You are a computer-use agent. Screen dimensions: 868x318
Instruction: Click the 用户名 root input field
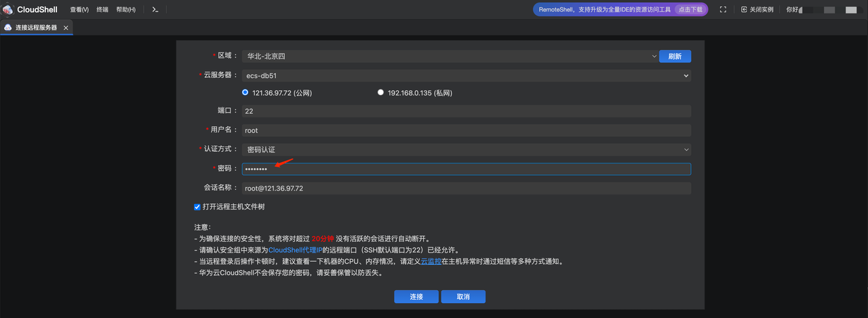coord(467,130)
